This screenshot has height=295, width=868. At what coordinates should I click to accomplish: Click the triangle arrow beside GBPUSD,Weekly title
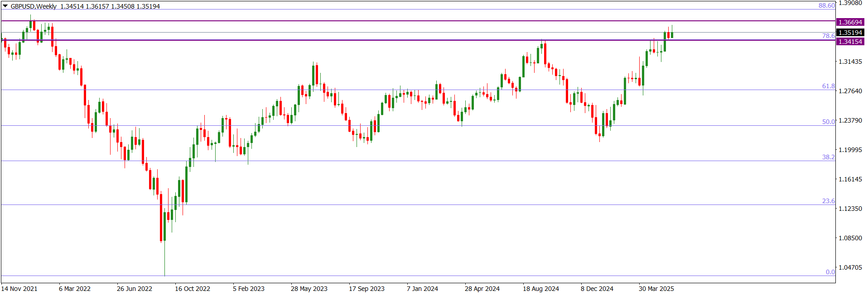click(5, 6)
